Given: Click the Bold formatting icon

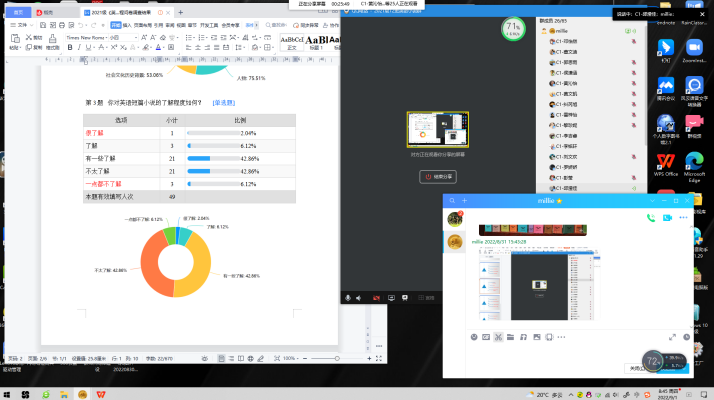Looking at the screenshot, I should (x=68, y=47).
